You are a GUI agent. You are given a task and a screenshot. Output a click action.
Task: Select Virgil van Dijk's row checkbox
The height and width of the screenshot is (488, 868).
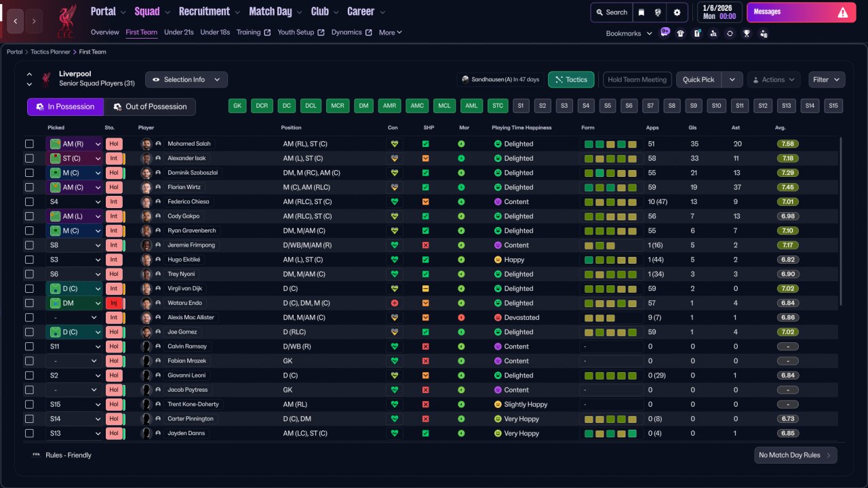point(29,289)
